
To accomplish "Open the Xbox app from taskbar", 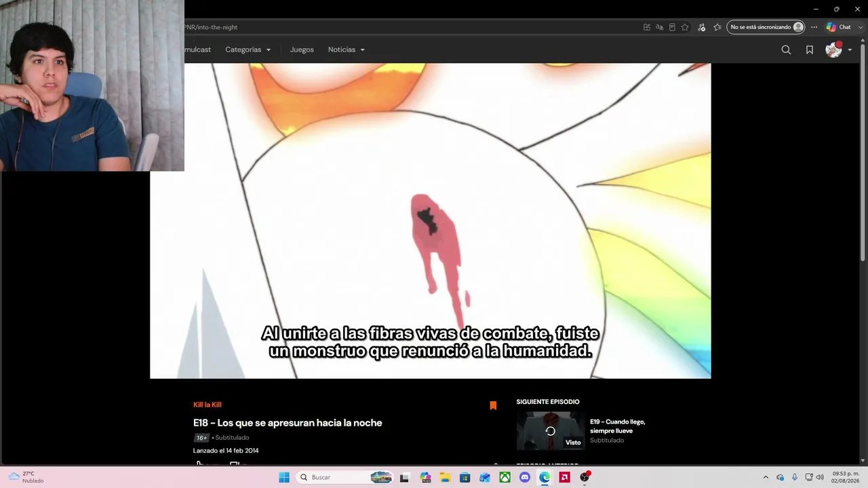I will (505, 477).
